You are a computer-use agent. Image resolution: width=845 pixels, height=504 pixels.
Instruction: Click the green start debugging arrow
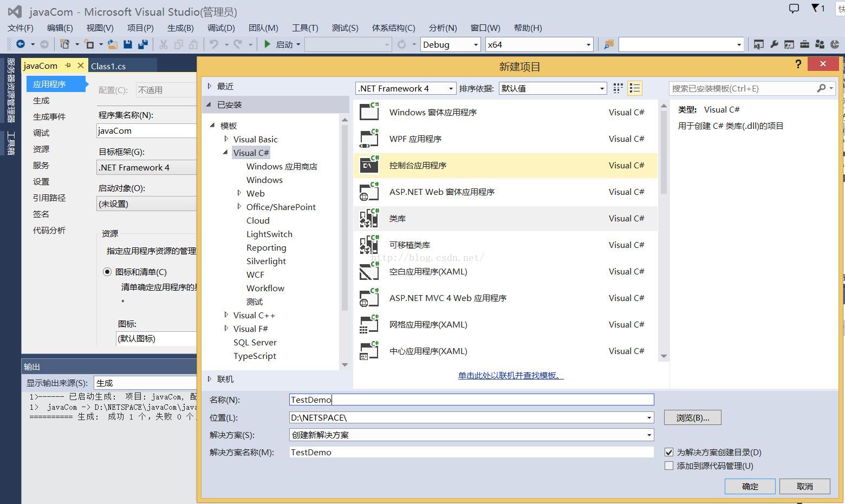point(267,44)
